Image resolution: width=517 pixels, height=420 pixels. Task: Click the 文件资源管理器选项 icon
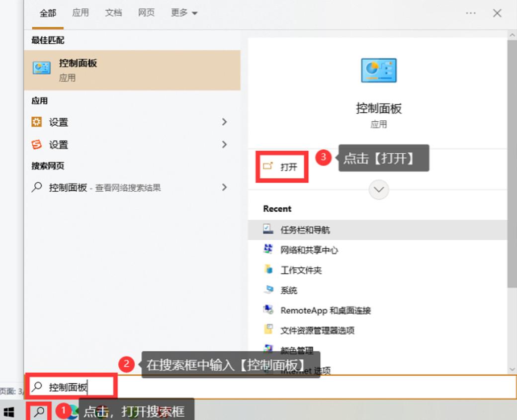(x=268, y=330)
